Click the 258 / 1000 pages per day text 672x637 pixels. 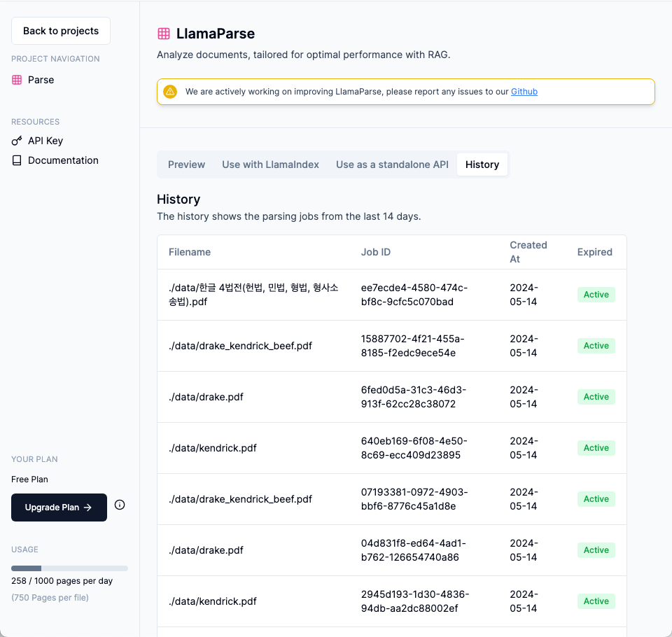pyautogui.click(x=62, y=581)
